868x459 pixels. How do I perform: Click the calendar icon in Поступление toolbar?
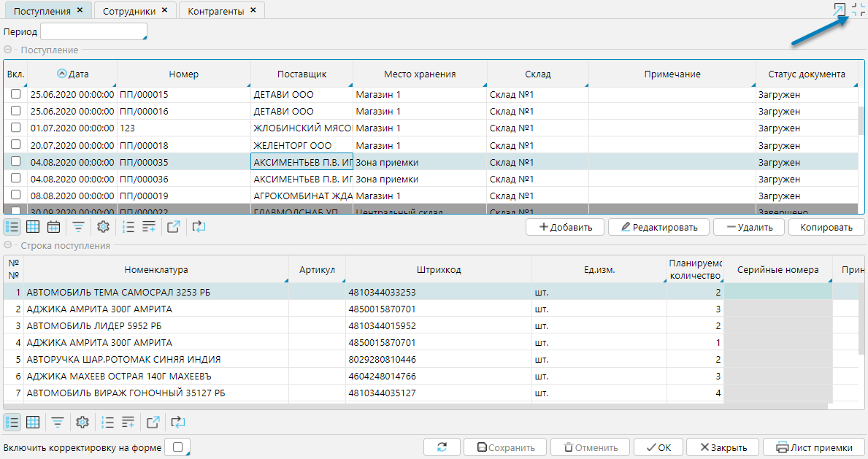click(x=54, y=227)
